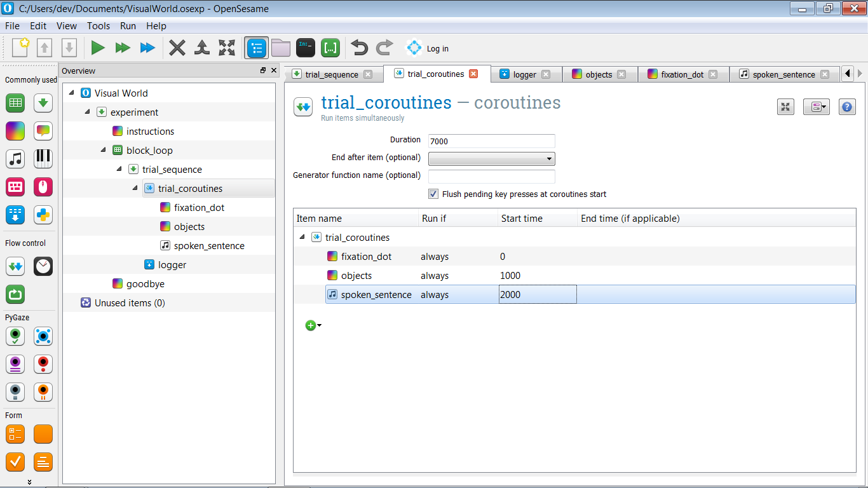Select the colorful sketchpad item in sidebar

pyautogui.click(x=15, y=130)
